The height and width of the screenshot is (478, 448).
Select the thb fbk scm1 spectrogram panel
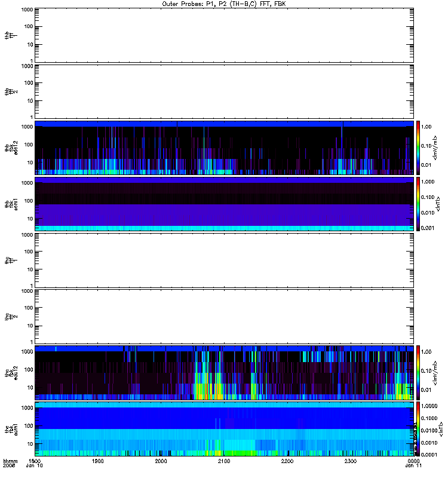(225, 204)
